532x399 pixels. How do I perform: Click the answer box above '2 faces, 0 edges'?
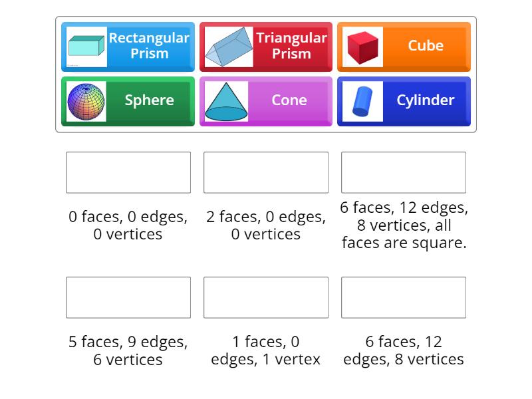pos(266,172)
